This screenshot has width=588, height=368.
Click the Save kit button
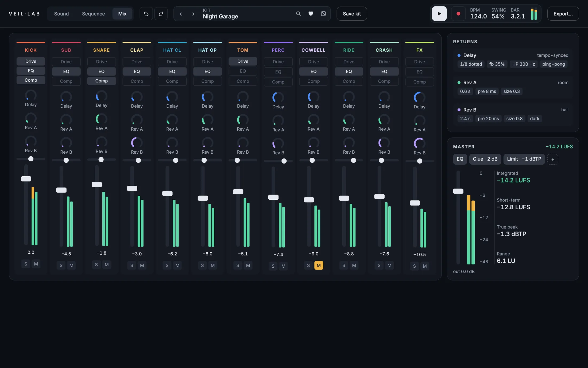(352, 14)
